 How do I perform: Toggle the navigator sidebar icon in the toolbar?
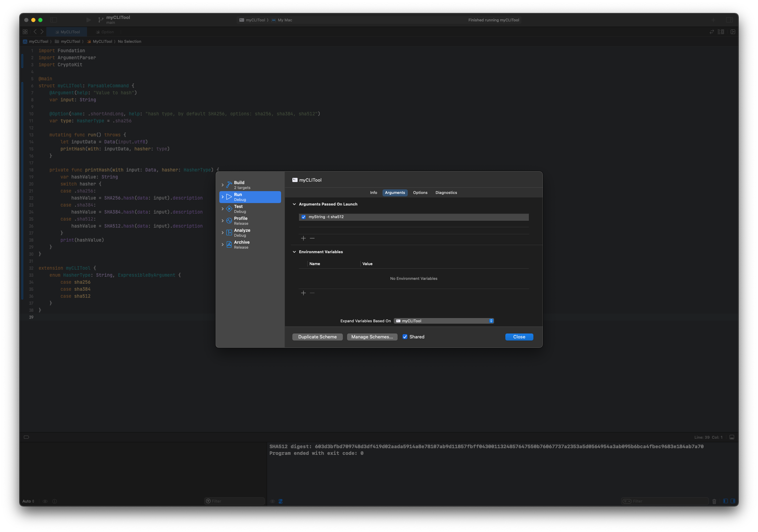[54, 20]
